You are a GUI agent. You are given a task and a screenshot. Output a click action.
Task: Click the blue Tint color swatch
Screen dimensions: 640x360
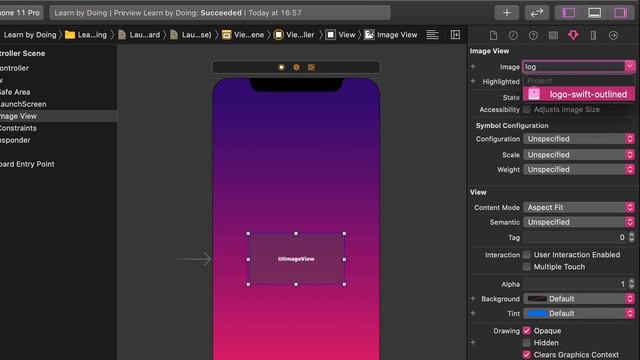tap(536, 313)
